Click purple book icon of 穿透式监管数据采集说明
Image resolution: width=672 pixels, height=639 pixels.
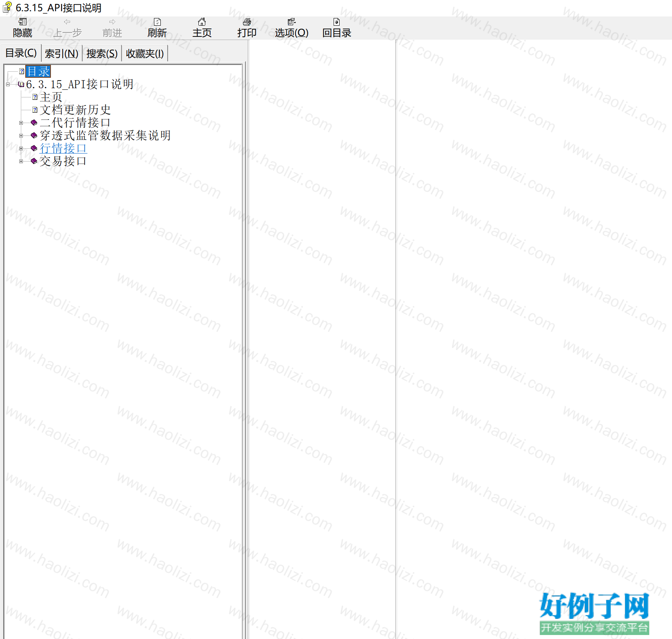click(34, 135)
